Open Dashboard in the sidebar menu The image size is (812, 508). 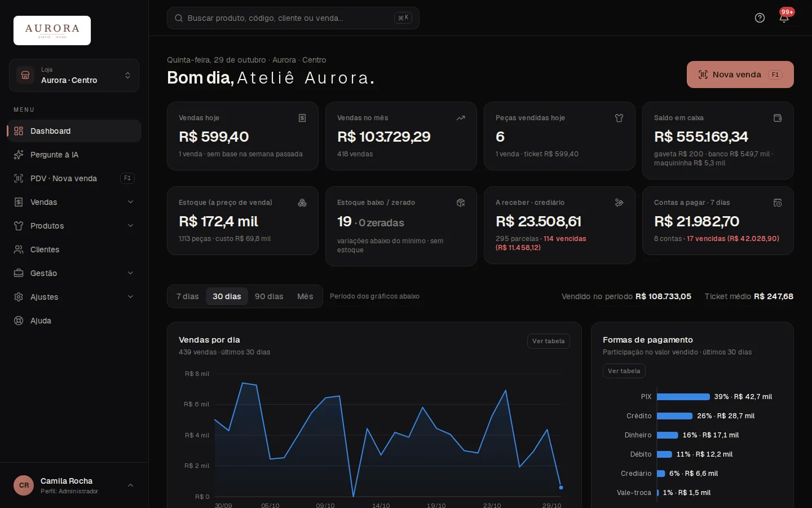point(74,131)
